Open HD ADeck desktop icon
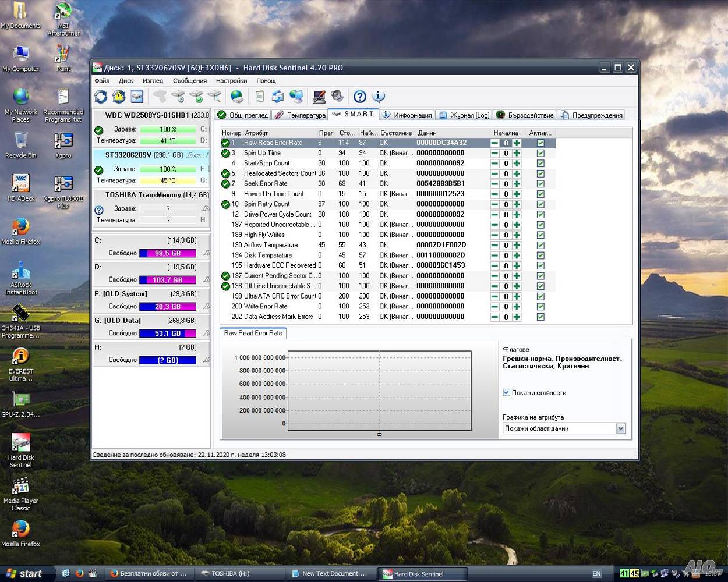728x582 pixels. point(21,189)
